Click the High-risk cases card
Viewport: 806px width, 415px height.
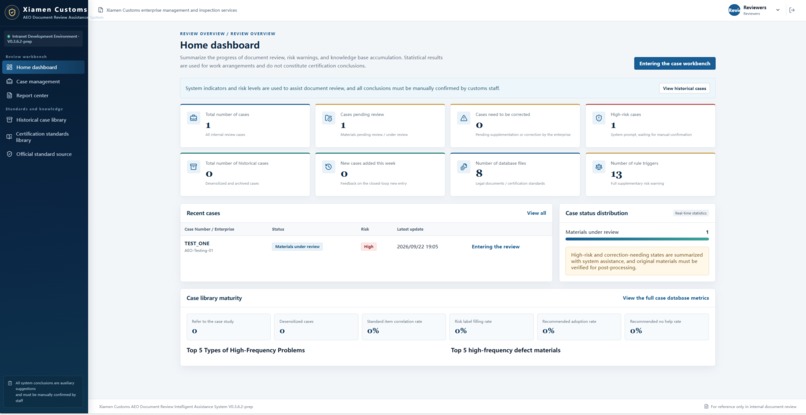[650, 125]
